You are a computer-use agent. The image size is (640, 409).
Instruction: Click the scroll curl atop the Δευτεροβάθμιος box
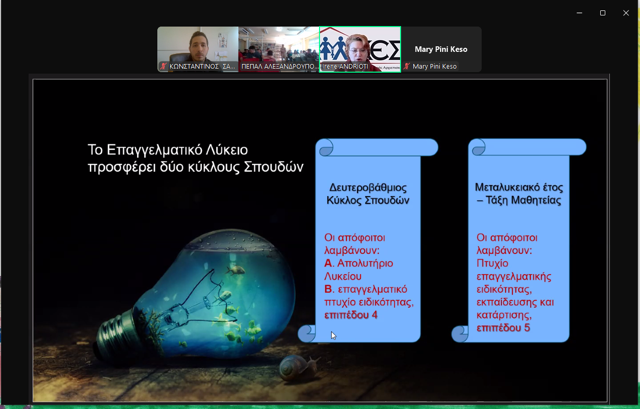click(325, 148)
